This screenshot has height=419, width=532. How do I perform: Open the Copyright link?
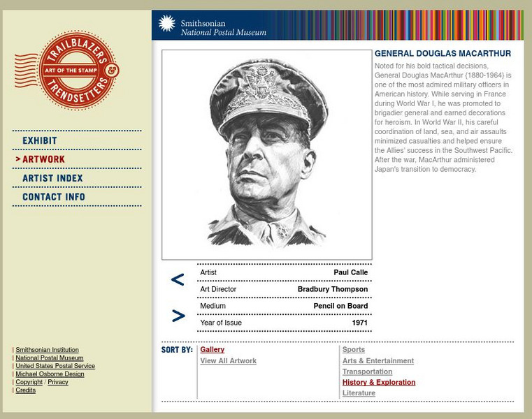(x=29, y=382)
